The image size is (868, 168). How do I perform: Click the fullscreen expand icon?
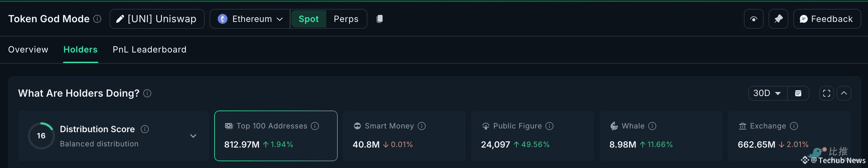tap(826, 94)
